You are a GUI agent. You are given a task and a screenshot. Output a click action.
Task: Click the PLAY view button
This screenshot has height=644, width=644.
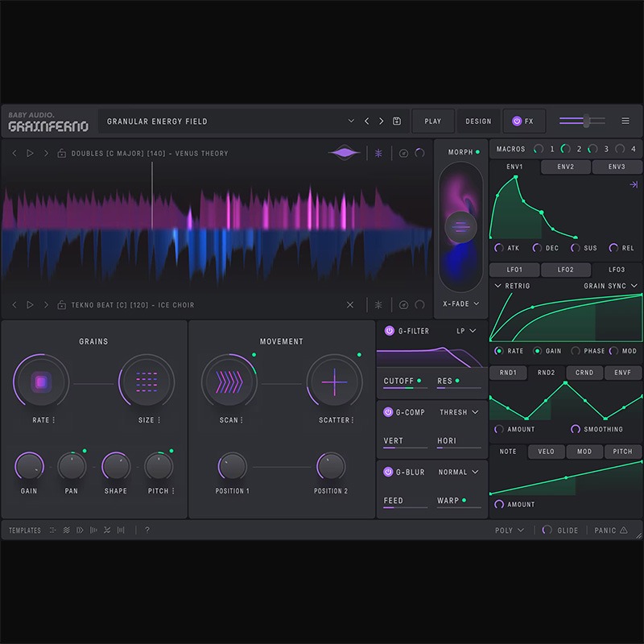(x=433, y=122)
